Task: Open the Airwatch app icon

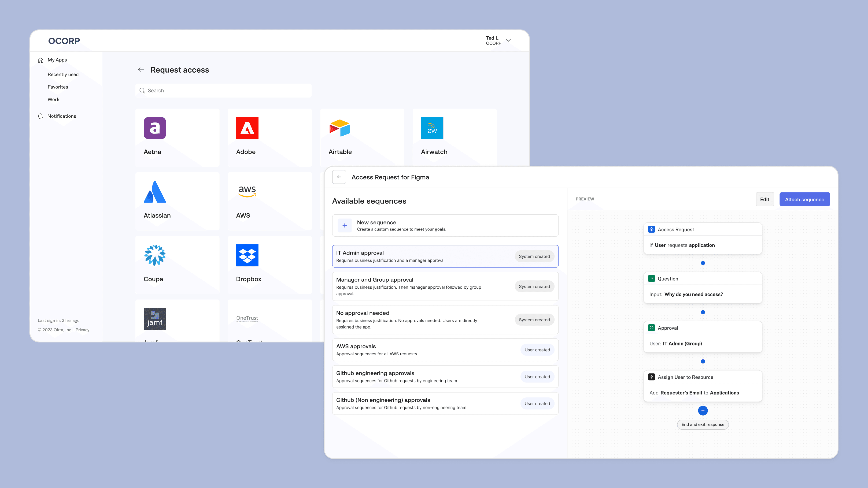Action: pos(432,128)
